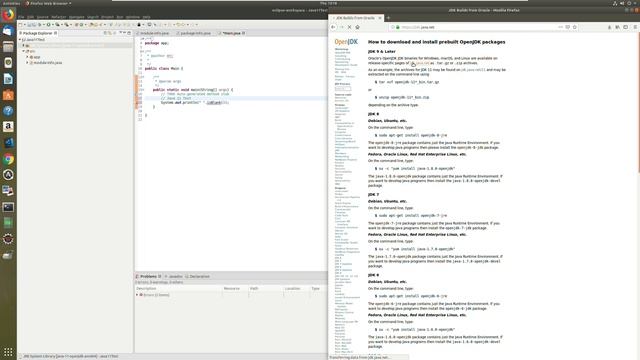Click the OpenJDK logo link

tap(346, 42)
